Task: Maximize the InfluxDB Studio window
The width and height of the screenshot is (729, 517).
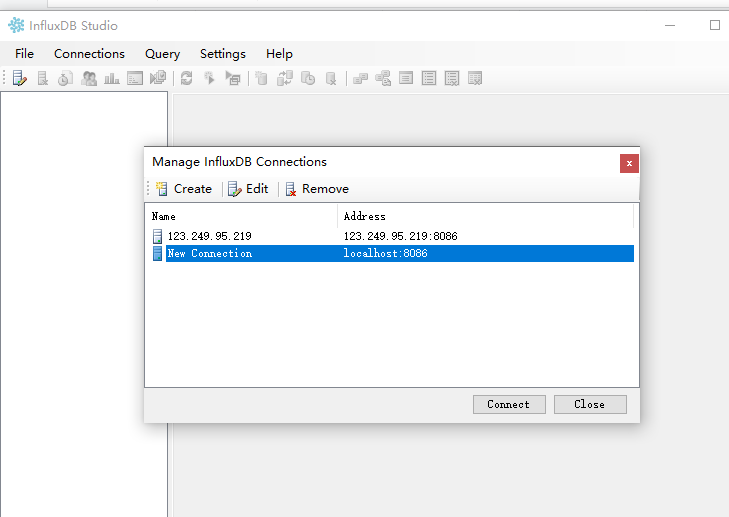Action: click(715, 25)
